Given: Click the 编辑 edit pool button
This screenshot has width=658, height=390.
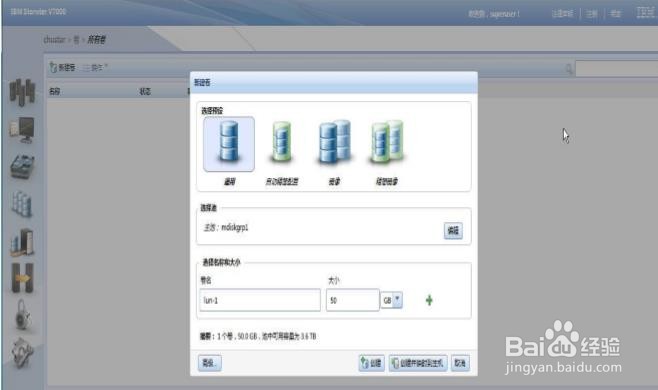Looking at the screenshot, I should pyautogui.click(x=453, y=230).
